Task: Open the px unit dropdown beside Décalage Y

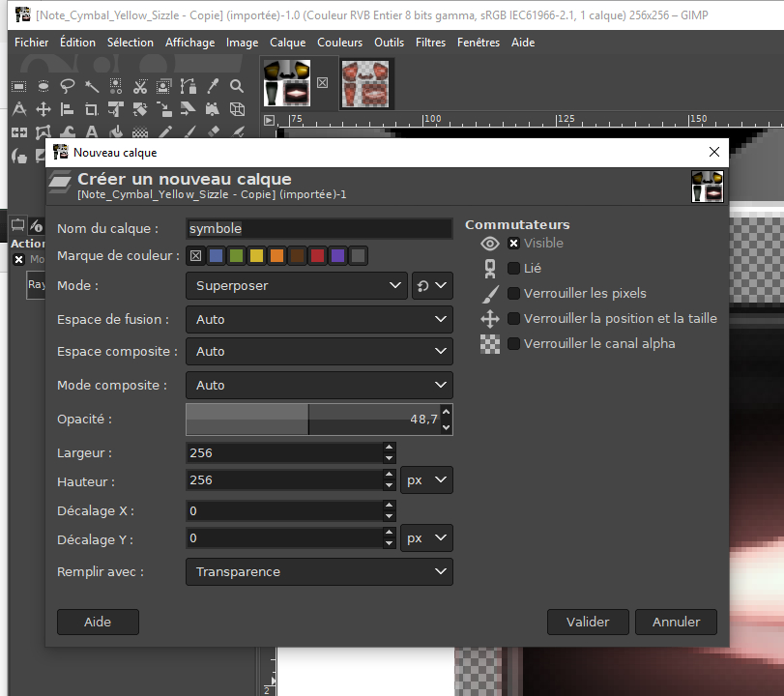Action: [426, 538]
